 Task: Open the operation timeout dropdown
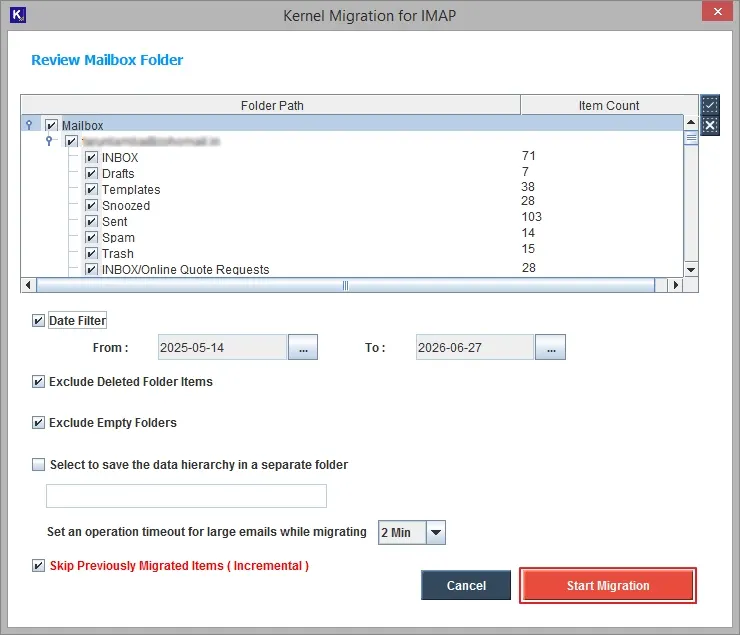tap(436, 533)
